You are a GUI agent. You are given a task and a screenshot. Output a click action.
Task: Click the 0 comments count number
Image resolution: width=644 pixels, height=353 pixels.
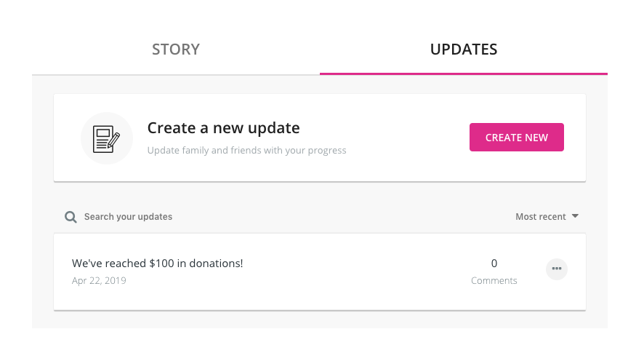pyautogui.click(x=494, y=263)
